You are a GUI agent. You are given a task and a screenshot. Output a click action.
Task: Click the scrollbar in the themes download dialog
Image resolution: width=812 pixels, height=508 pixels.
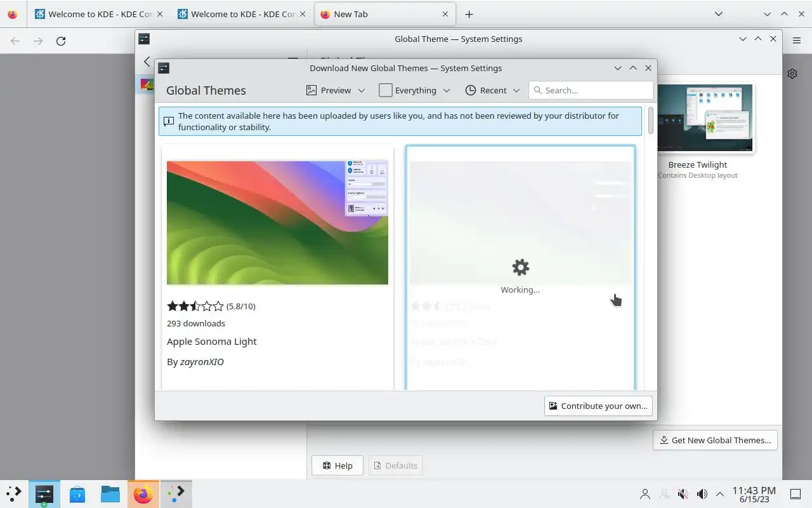[x=650, y=121]
